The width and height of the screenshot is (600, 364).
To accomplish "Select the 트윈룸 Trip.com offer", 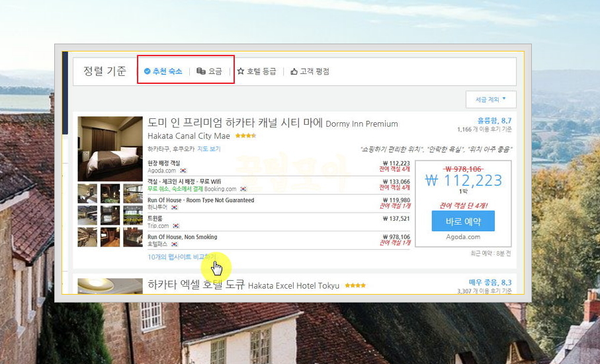I will point(279,222).
